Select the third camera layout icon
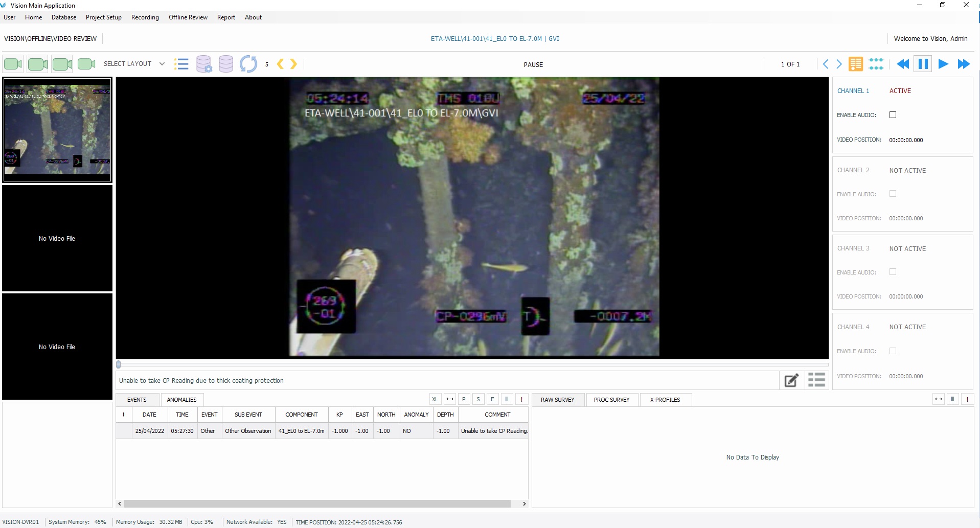This screenshot has width=980, height=528. coord(62,64)
